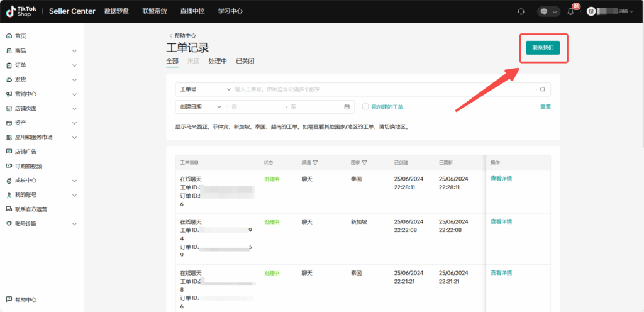Click the end date 至 input field
644x312 pixels.
coord(316,107)
